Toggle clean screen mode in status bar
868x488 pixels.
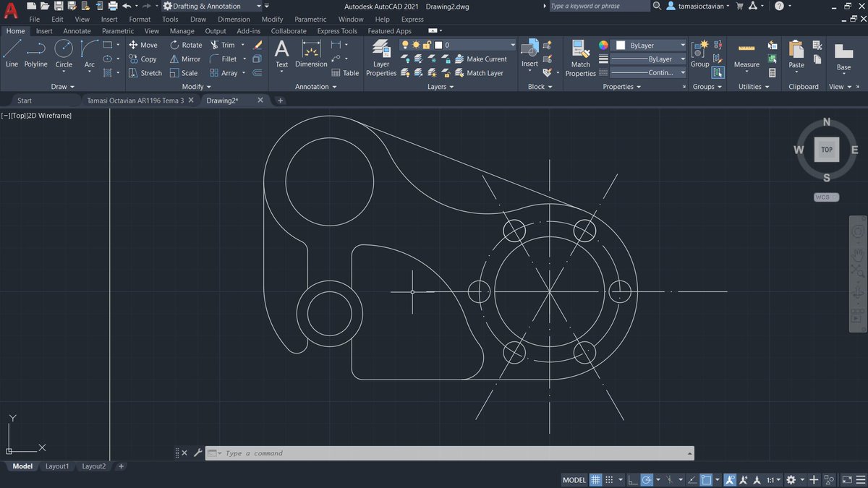[x=846, y=480]
